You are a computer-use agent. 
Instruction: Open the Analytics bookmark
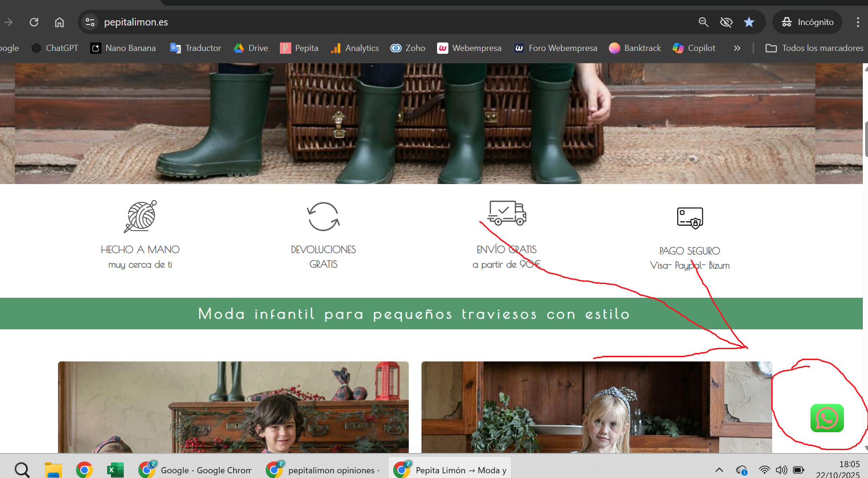355,48
